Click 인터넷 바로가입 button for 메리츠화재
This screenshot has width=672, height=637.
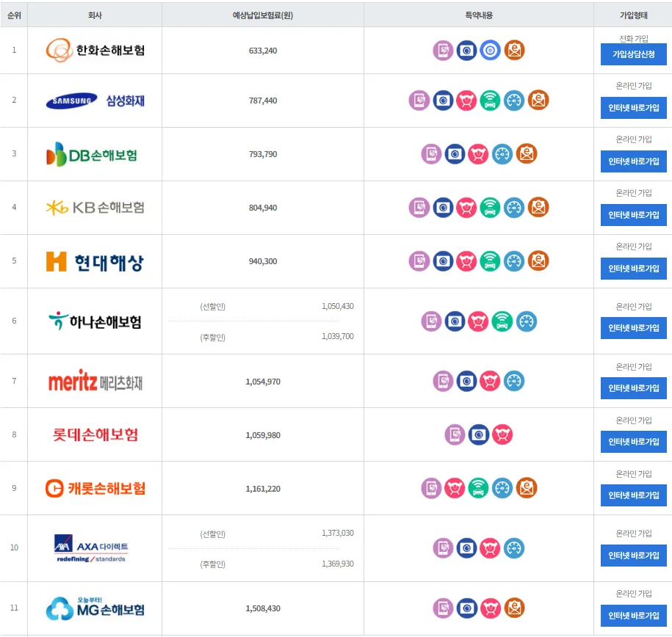[633, 388]
